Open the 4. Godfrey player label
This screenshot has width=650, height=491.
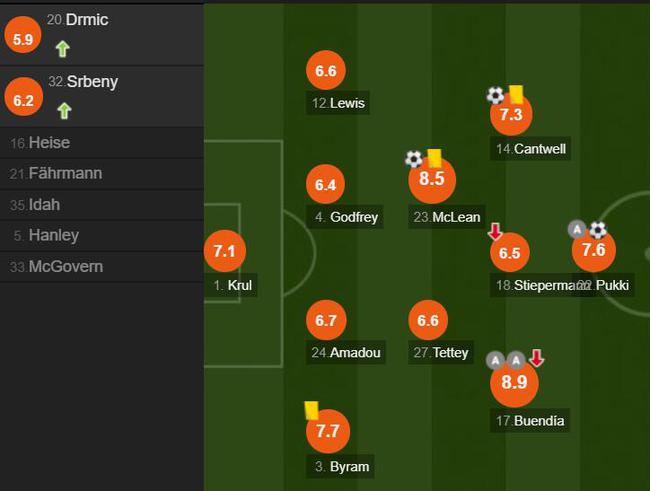pyautogui.click(x=345, y=217)
